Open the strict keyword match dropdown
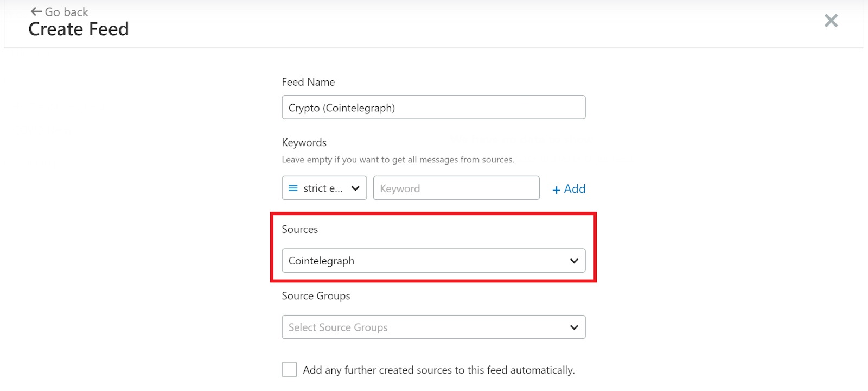Viewport: 868px width, 391px height. click(324, 188)
